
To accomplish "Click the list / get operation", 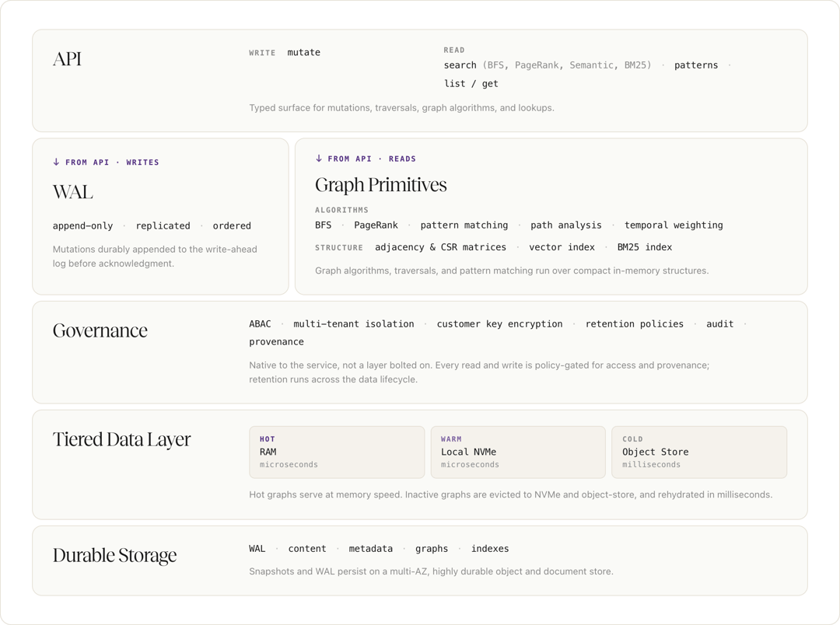I will pyautogui.click(x=471, y=83).
